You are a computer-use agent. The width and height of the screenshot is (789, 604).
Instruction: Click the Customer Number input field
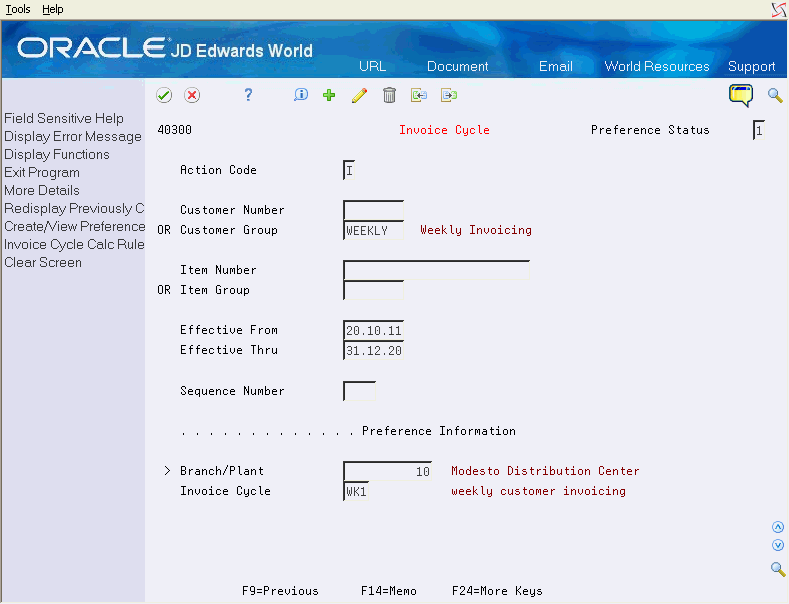click(373, 210)
